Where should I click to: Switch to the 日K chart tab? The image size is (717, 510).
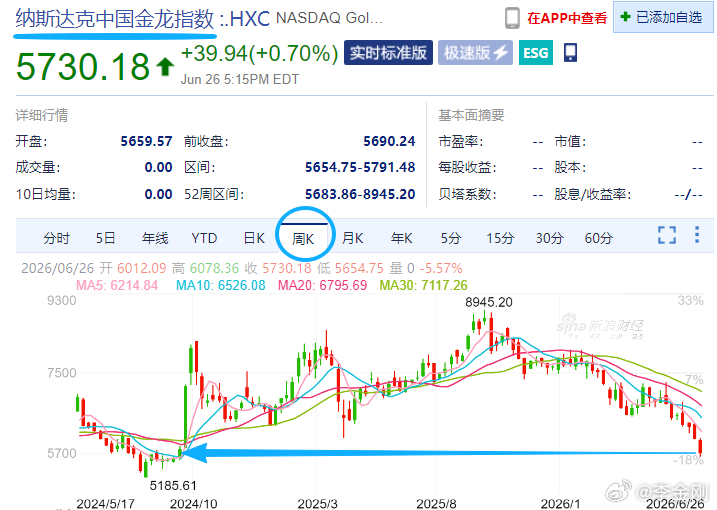[x=254, y=238]
